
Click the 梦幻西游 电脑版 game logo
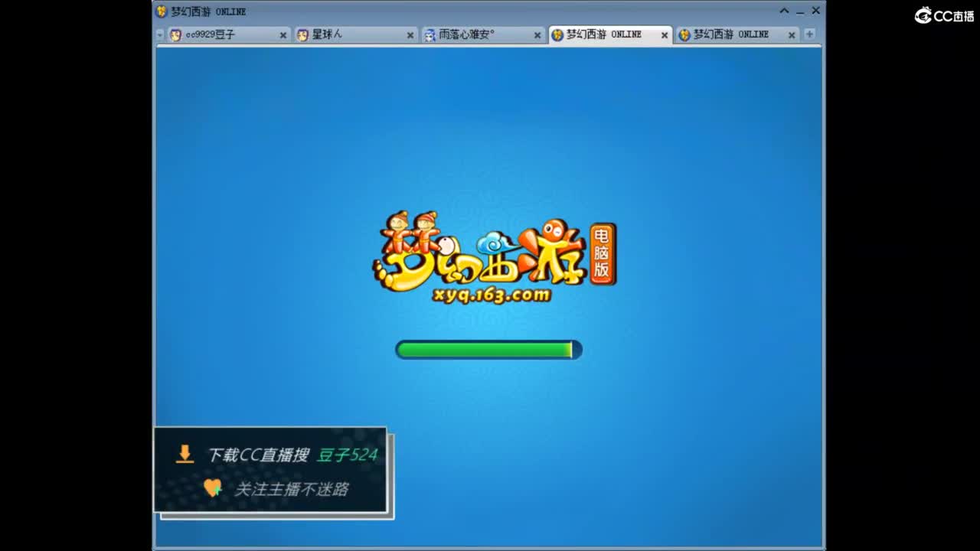[495, 258]
